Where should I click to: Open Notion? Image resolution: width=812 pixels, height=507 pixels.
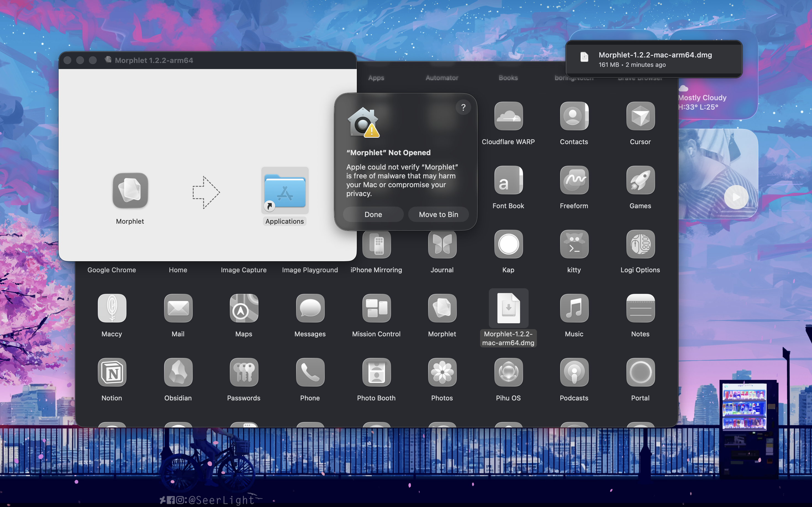coord(112,372)
